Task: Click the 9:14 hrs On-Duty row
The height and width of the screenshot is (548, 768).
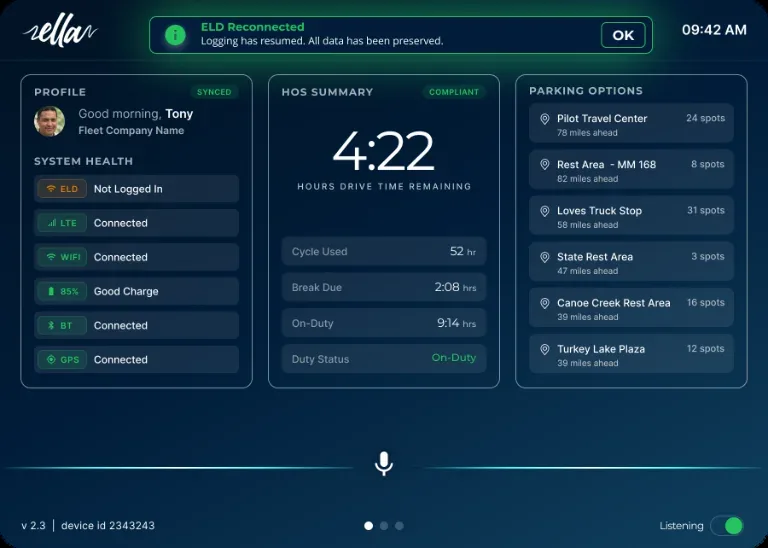Action: pos(384,323)
